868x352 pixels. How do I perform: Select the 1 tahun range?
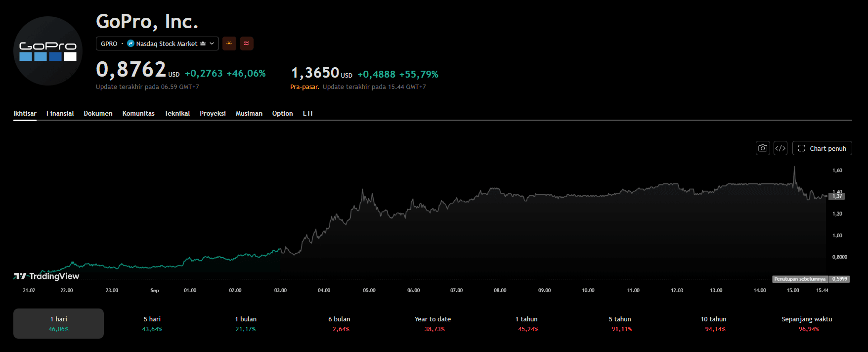coord(526,323)
